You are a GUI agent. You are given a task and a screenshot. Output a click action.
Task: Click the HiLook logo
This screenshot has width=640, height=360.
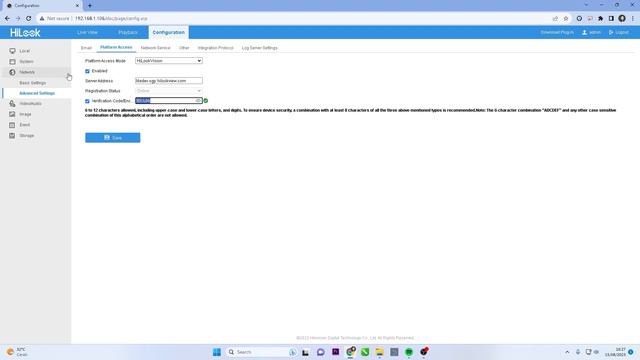[x=25, y=33]
